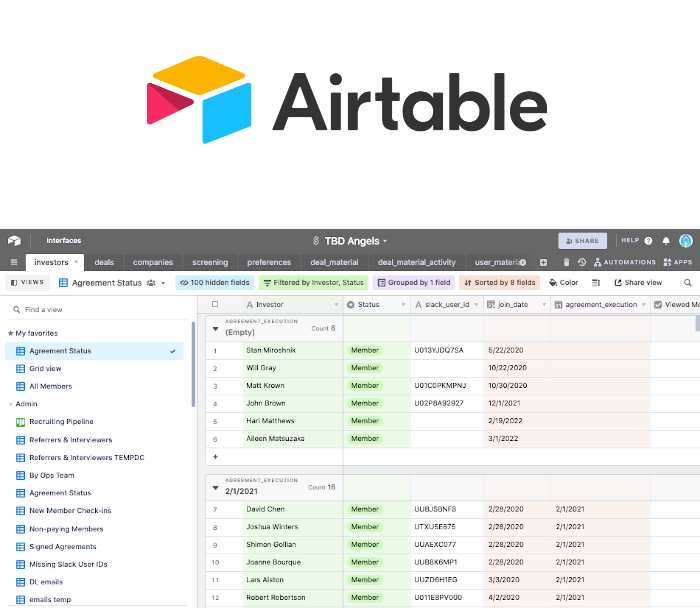Click Share view button

[x=638, y=283]
